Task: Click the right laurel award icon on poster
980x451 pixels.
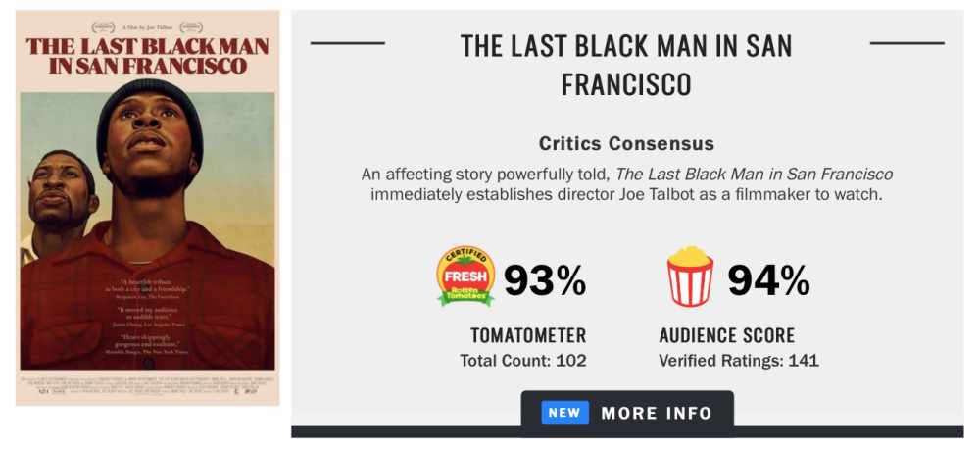Action: tap(191, 26)
